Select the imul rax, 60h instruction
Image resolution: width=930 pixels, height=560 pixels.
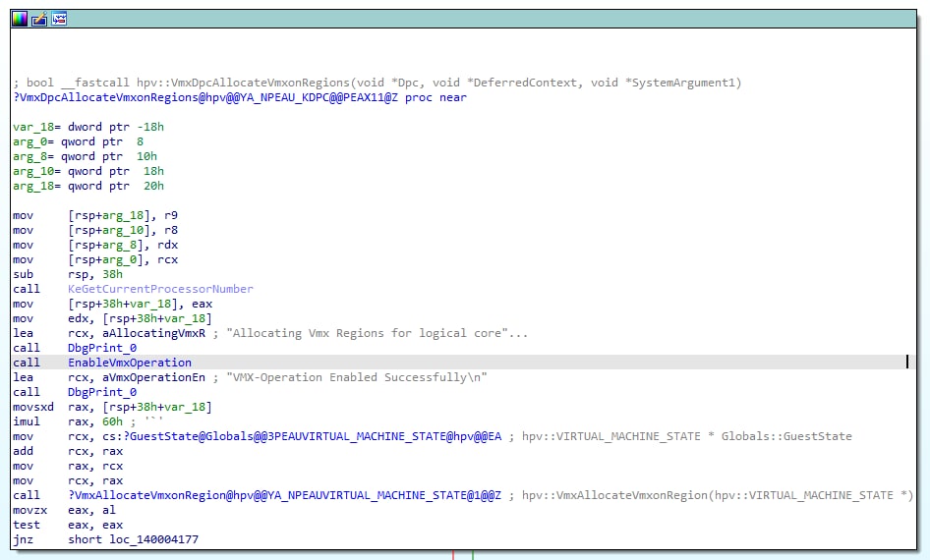pos(68,421)
